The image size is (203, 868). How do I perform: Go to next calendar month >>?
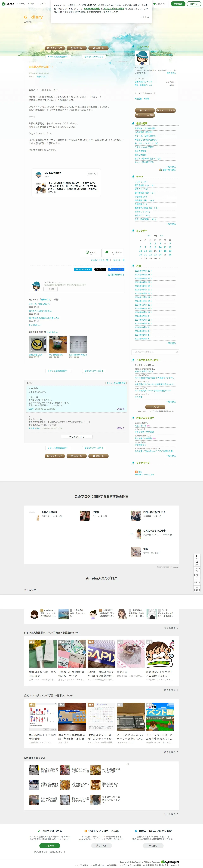[162, 236]
